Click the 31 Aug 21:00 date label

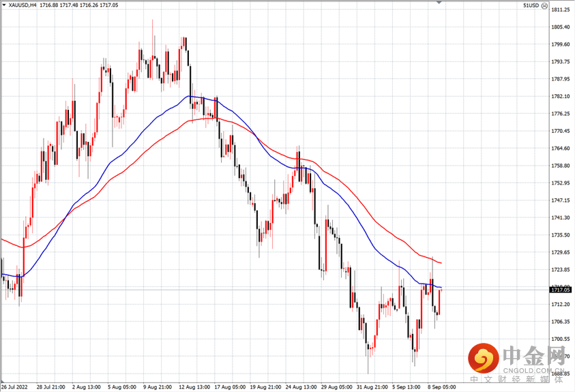point(372,387)
